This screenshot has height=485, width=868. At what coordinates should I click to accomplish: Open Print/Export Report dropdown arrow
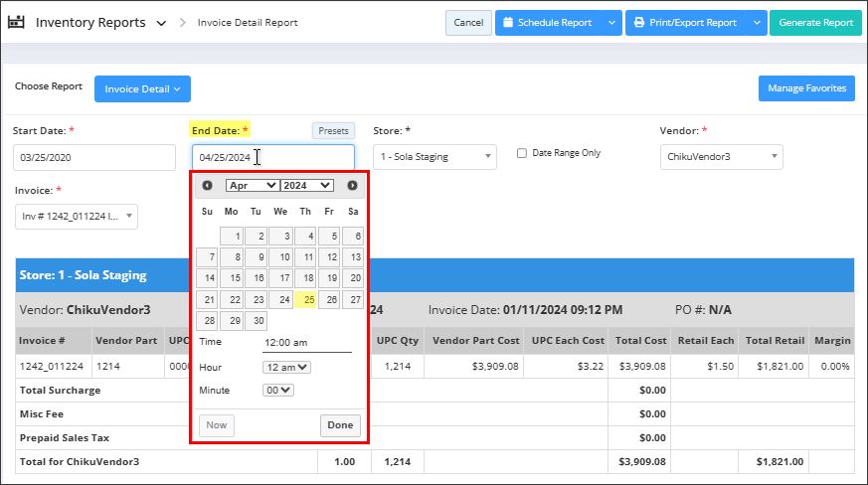click(756, 23)
